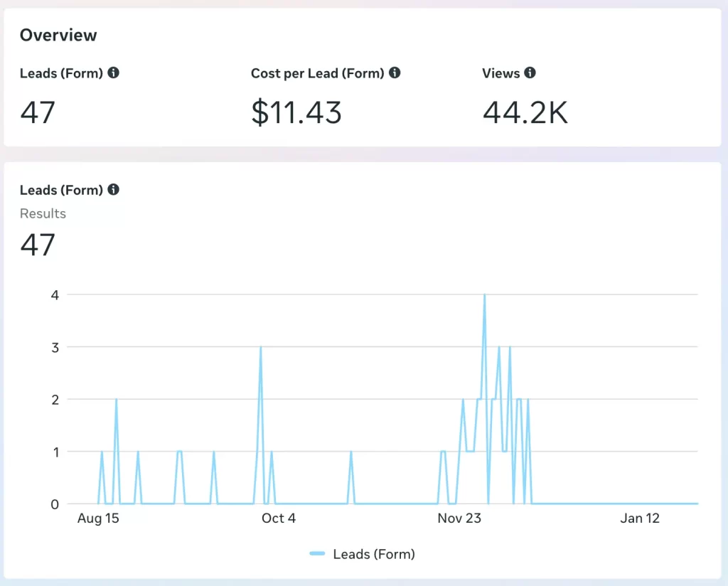
Task: Select the 44.2K views value
Action: [x=525, y=112]
